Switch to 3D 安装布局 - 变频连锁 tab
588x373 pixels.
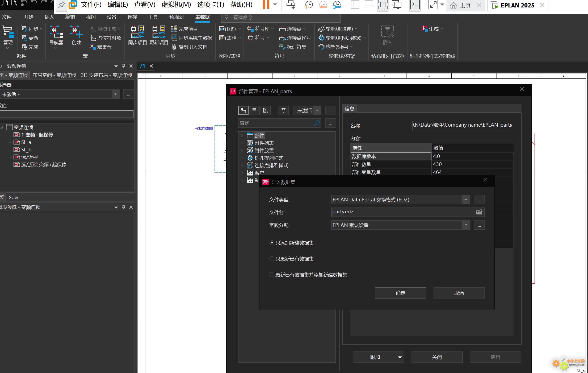point(106,75)
